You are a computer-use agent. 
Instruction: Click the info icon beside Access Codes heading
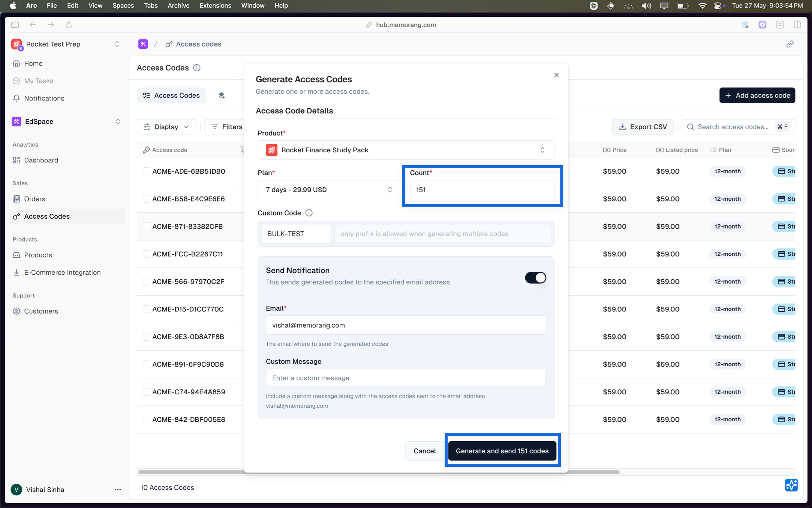(197, 68)
